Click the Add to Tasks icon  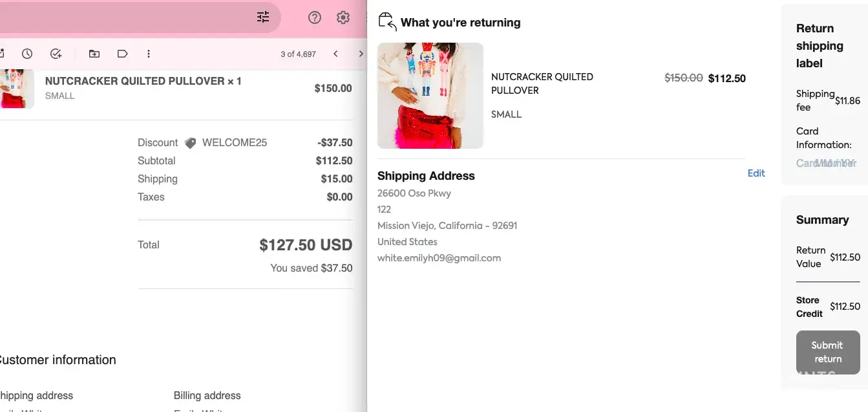[x=56, y=54]
